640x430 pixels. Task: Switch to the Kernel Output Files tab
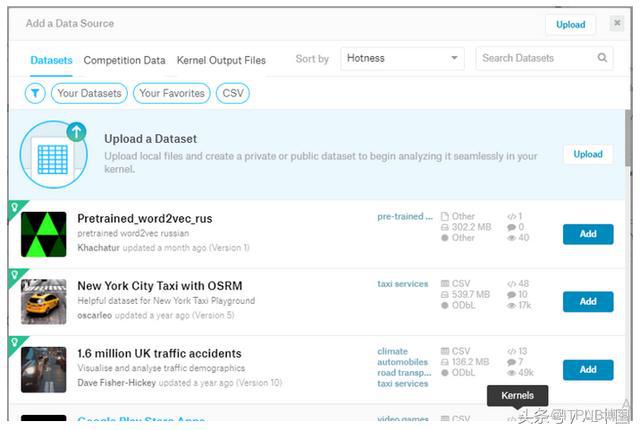[221, 60]
